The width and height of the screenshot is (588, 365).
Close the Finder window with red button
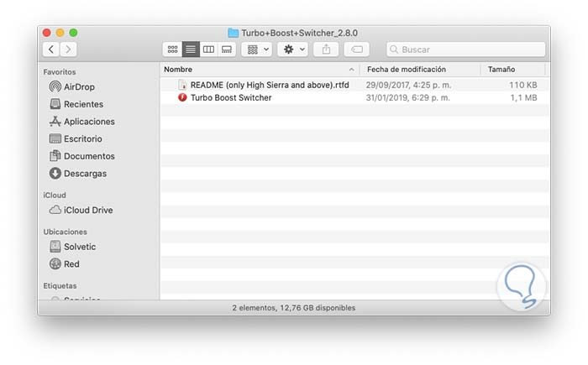click(x=46, y=33)
